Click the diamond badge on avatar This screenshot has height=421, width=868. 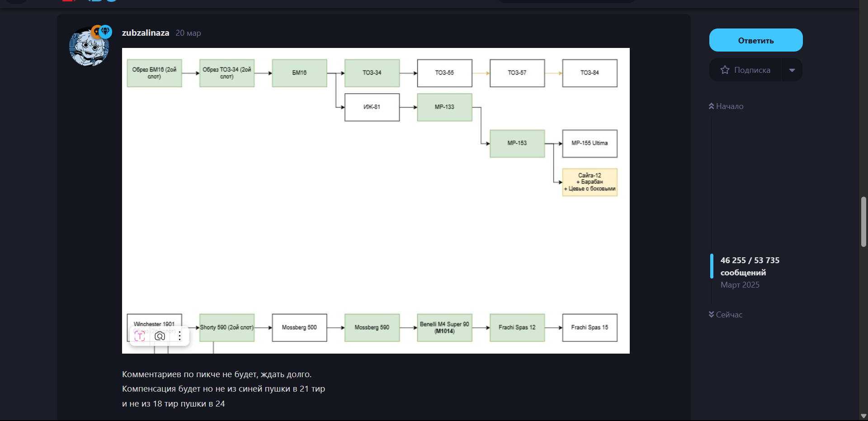click(105, 31)
